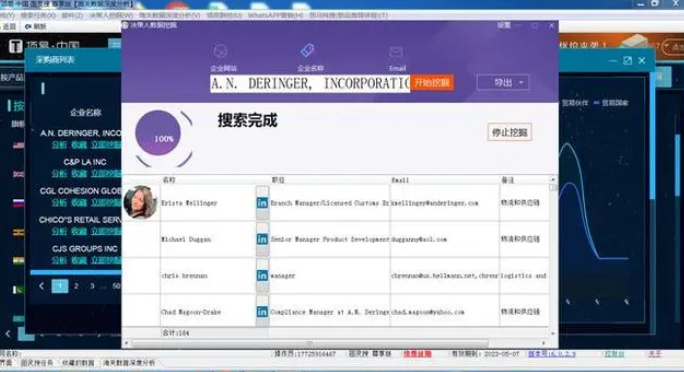
Task: Click the Indian flag icon on left
Action: (18, 261)
